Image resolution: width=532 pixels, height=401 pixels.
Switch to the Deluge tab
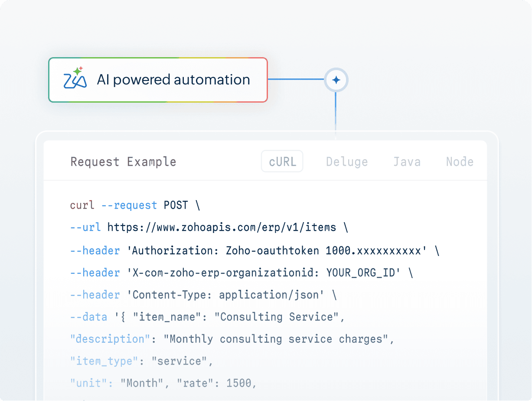coord(347,161)
